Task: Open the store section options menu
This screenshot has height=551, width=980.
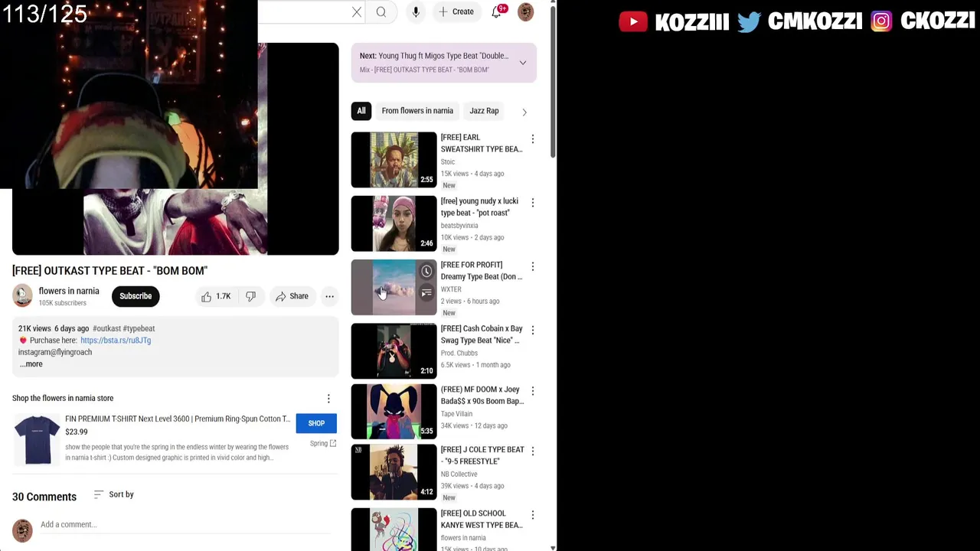Action: [328, 399]
